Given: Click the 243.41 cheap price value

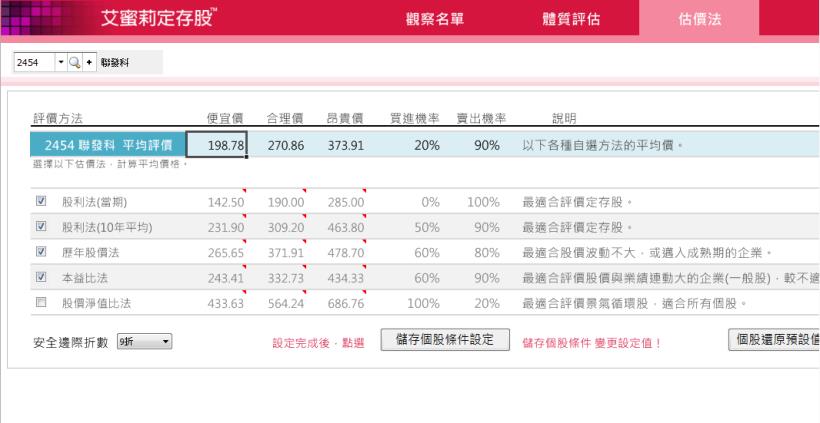Looking at the screenshot, I should pyautogui.click(x=226, y=278).
